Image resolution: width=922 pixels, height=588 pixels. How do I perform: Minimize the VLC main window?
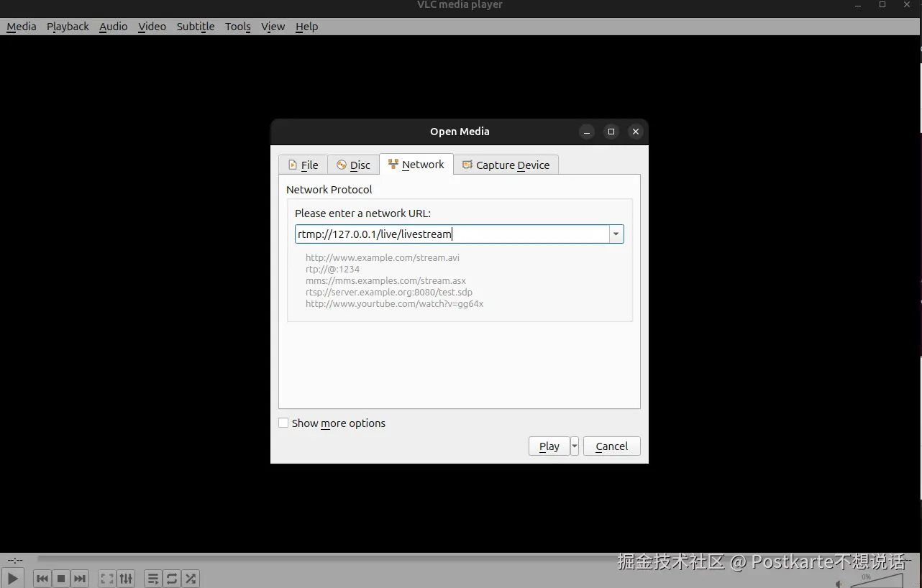pyautogui.click(x=859, y=4)
